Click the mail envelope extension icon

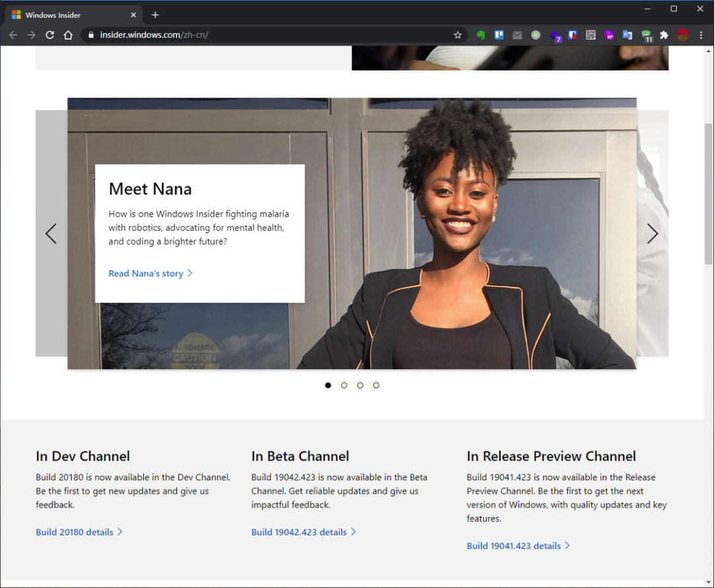coord(517,35)
